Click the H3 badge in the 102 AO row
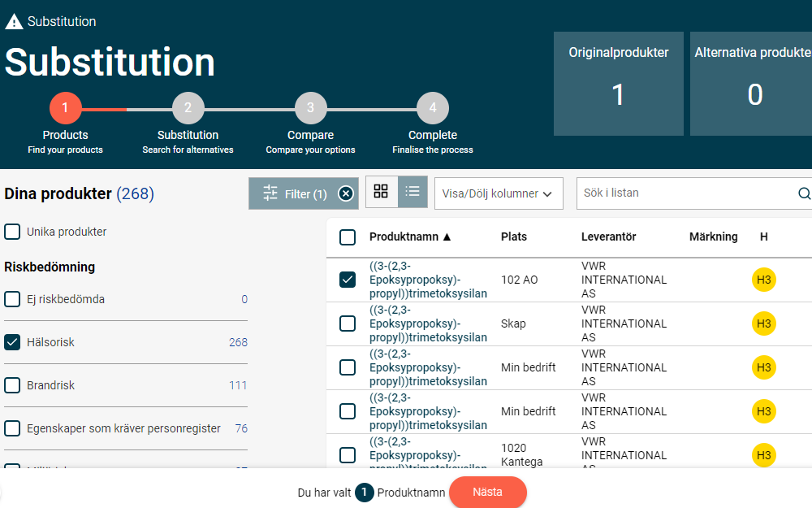Viewport: 812px width, 508px height. (x=763, y=280)
